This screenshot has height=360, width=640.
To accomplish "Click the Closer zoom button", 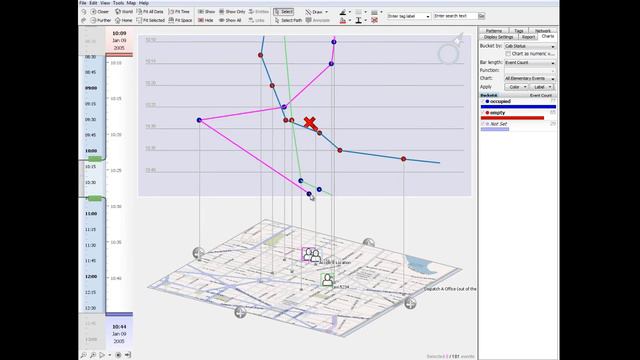I will point(100,12).
